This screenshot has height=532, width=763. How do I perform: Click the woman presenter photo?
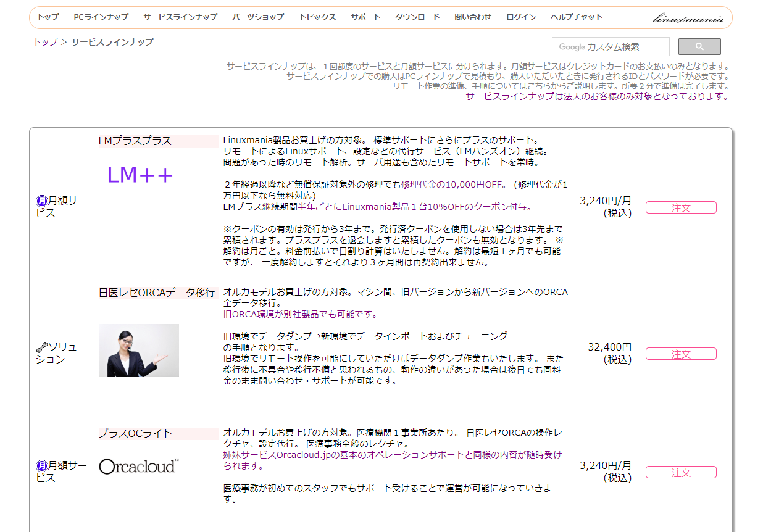139,351
